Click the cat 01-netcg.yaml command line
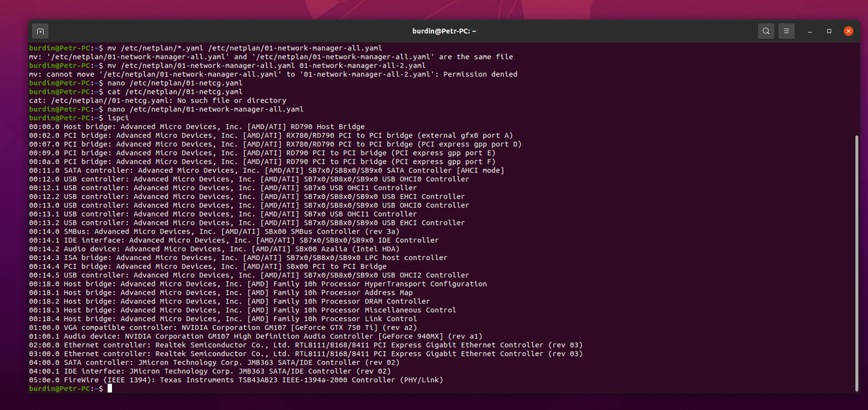Viewport: 868px width, 410px height. [136, 92]
